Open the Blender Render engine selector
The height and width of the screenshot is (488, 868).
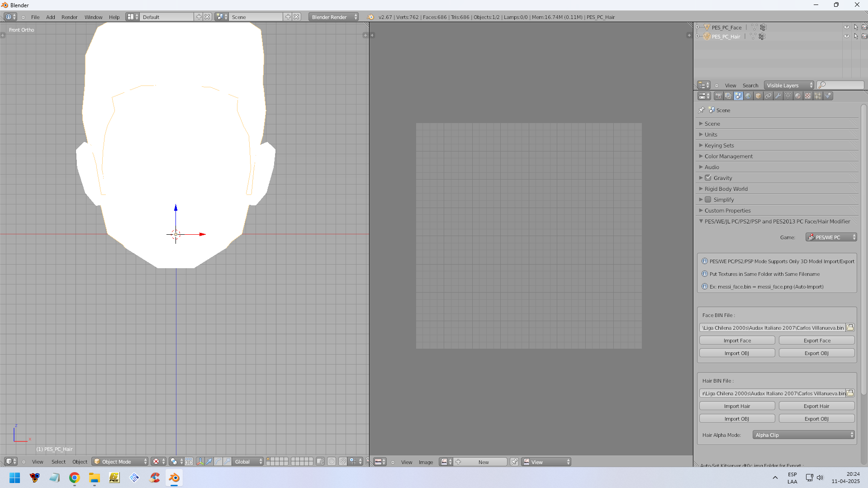click(x=334, y=17)
